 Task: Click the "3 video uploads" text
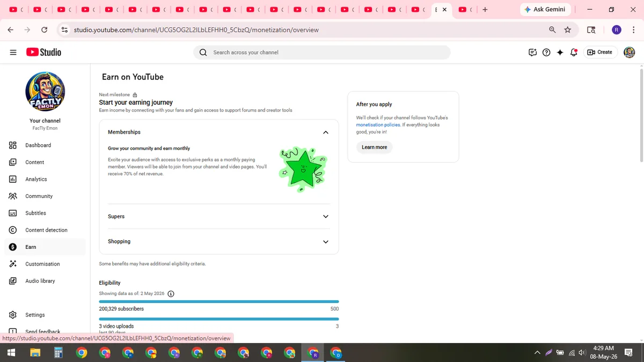tap(116, 326)
